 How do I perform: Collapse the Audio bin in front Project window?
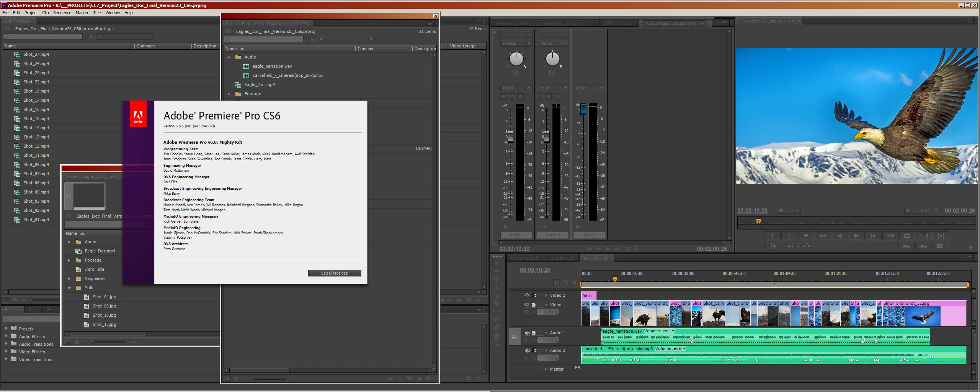click(x=229, y=57)
